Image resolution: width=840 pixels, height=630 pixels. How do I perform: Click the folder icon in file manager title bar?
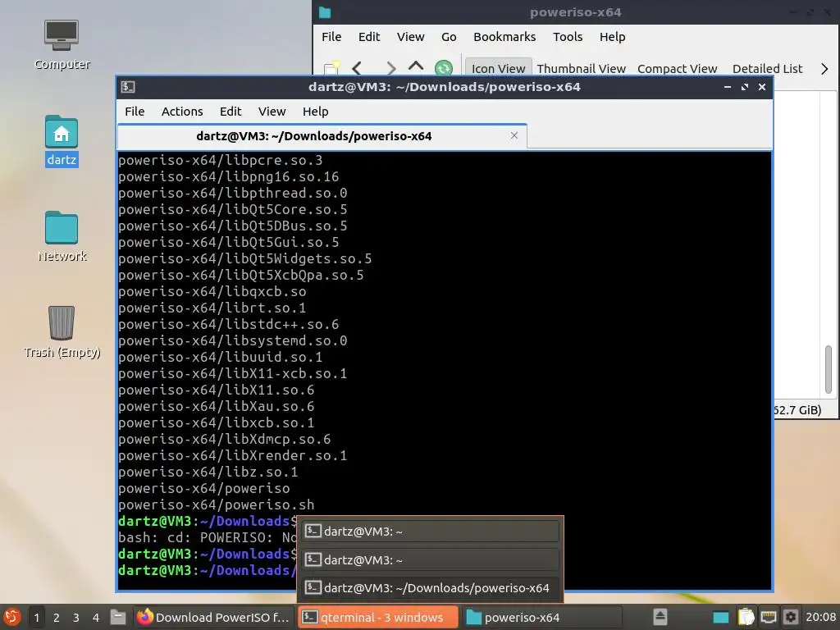(325, 12)
